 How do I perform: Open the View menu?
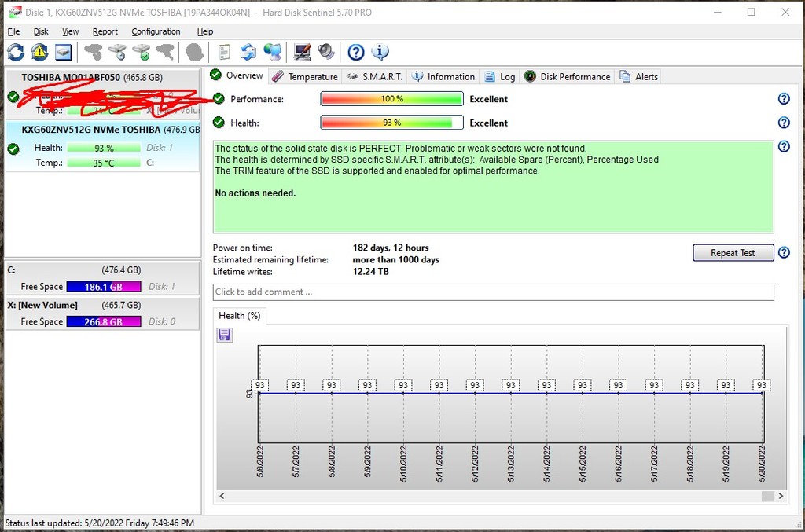click(70, 31)
